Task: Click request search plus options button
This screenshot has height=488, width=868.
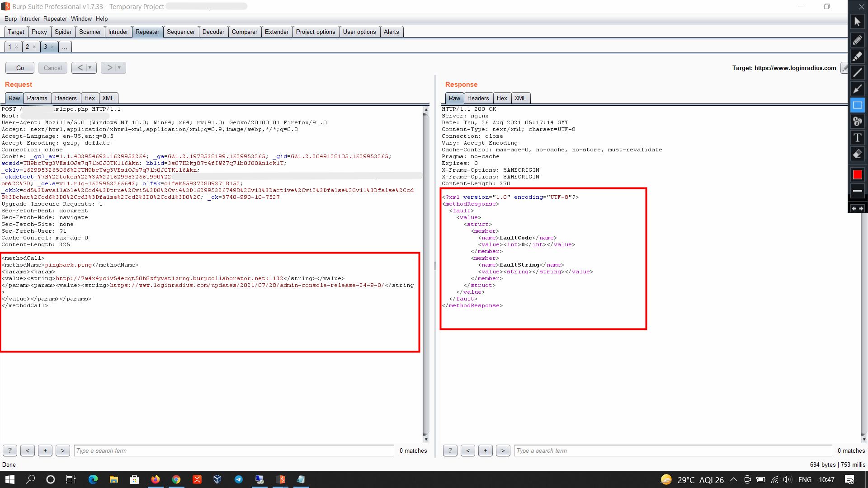Action: click(45, 450)
